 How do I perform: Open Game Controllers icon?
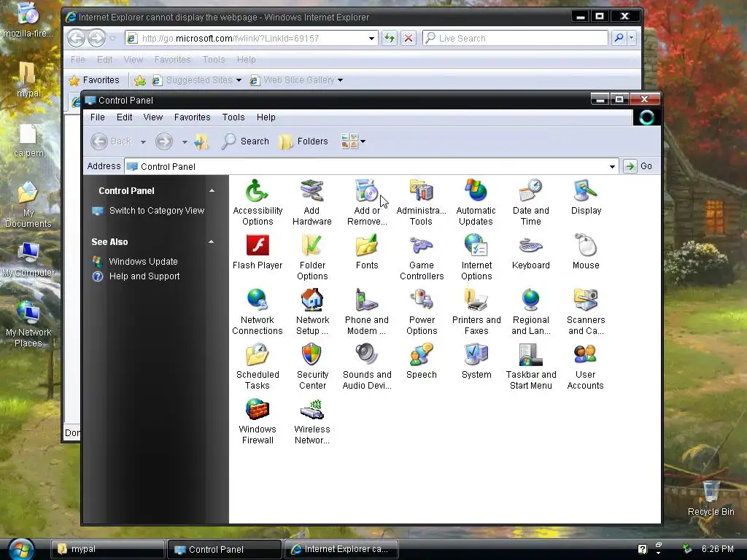(x=422, y=257)
